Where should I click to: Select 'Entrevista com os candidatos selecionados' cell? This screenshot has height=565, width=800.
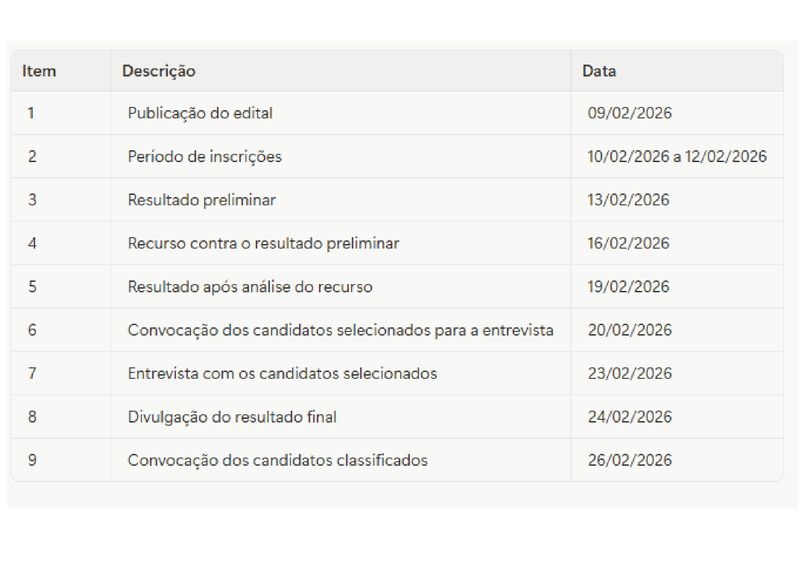(282, 373)
